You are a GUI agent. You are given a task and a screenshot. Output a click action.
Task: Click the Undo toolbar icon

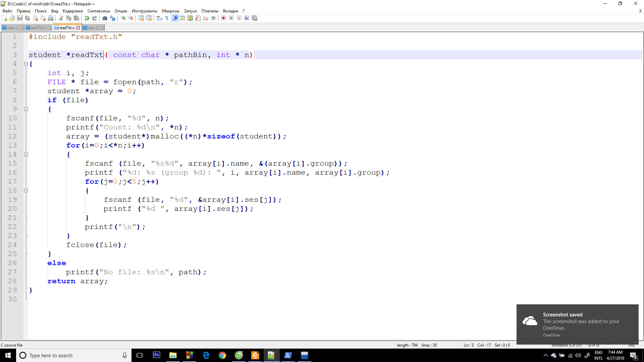pos(87,18)
